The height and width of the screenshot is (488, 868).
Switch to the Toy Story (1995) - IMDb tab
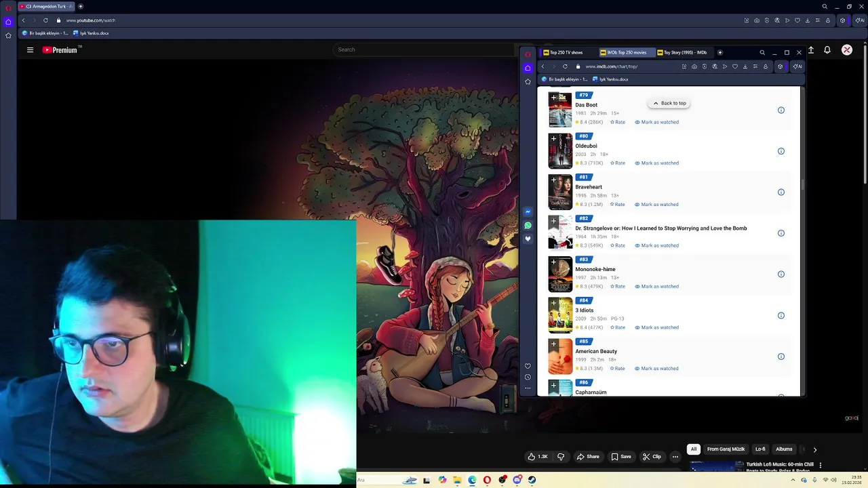tap(684, 52)
